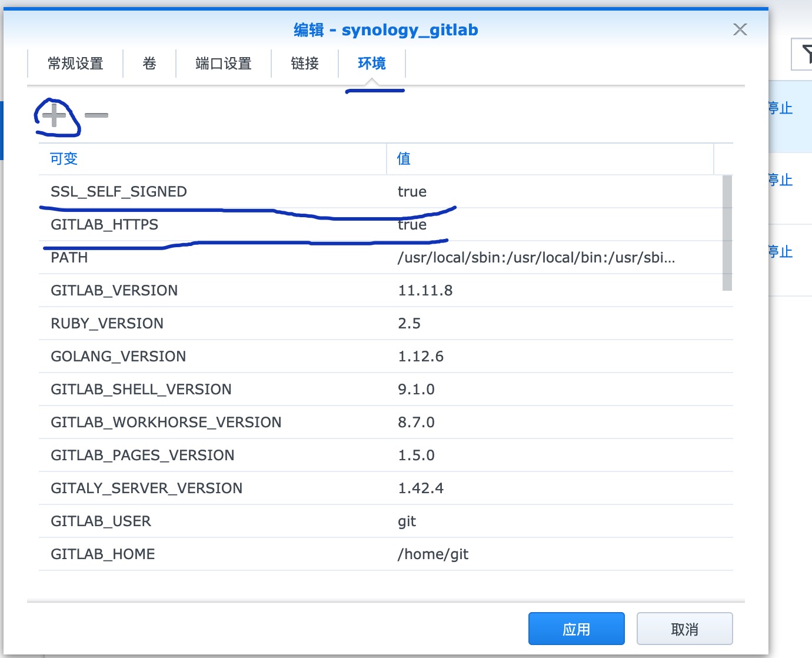
Task: Select the GITLAB_VERSION variable name
Action: tap(114, 291)
